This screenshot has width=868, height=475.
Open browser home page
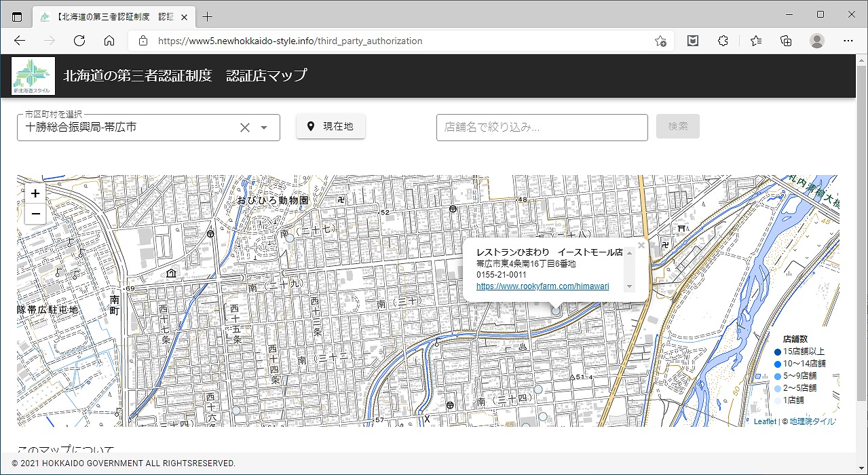click(109, 41)
